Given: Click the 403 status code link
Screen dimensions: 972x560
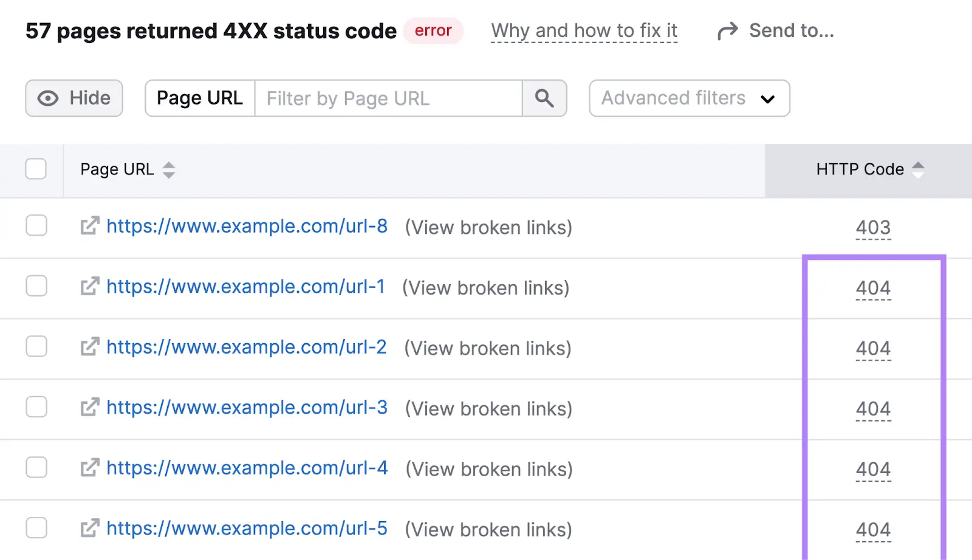Looking at the screenshot, I should [x=873, y=227].
